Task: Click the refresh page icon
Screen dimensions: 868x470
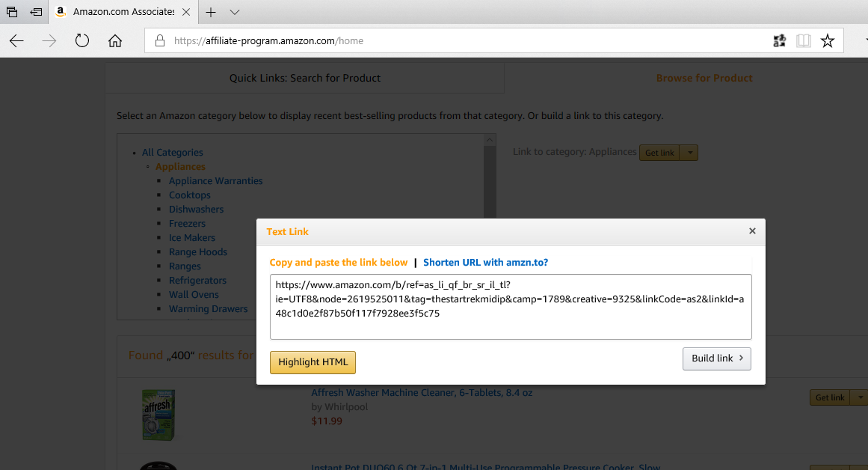Action: pos(82,41)
